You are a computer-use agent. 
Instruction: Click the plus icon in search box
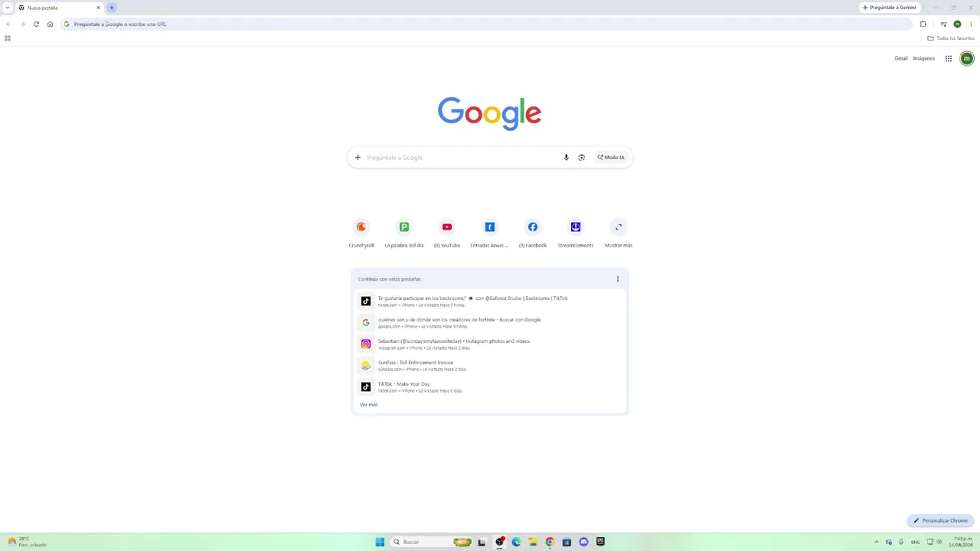coord(358,158)
